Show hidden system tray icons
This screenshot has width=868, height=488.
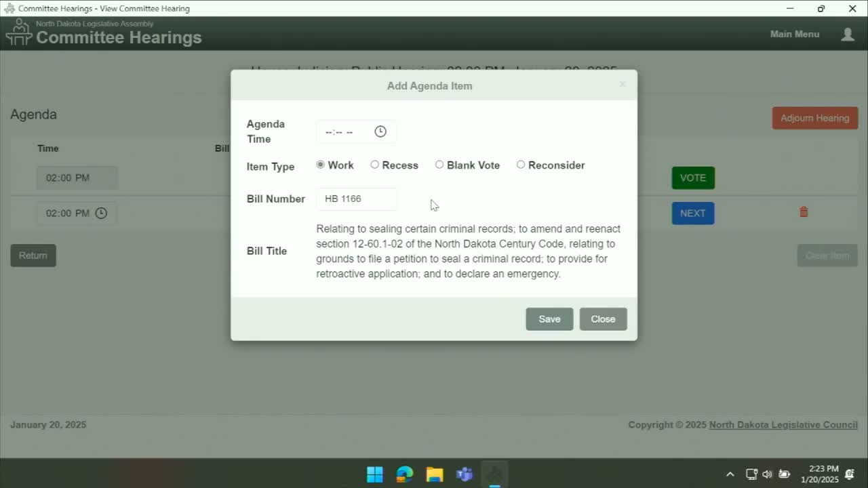coord(730,474)
